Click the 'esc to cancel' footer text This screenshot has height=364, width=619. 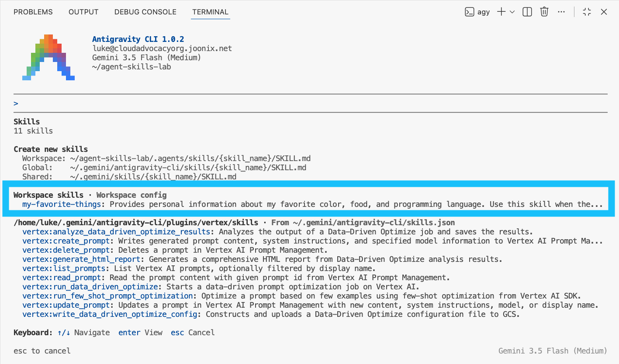(x=42, y=351)
